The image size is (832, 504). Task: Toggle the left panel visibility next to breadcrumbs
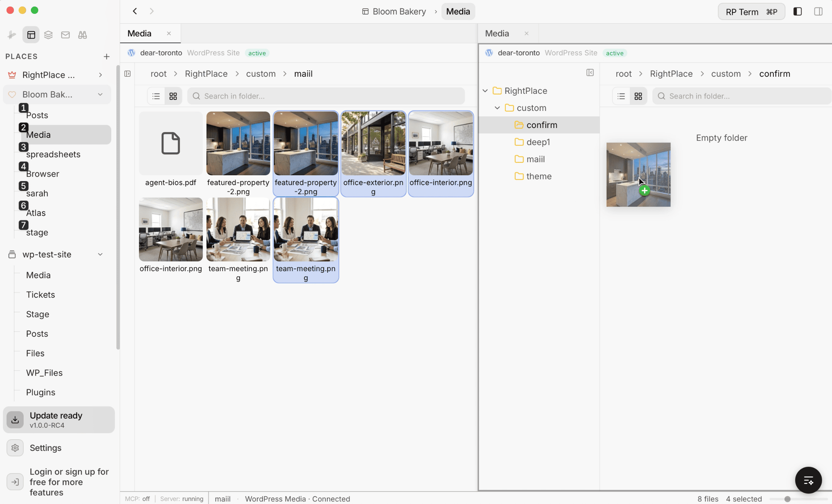coord(128,73)
